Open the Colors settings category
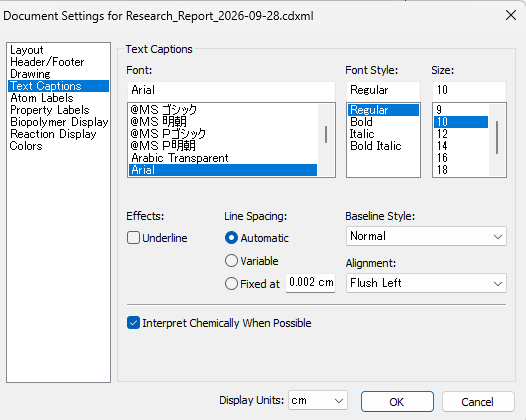 26,146
